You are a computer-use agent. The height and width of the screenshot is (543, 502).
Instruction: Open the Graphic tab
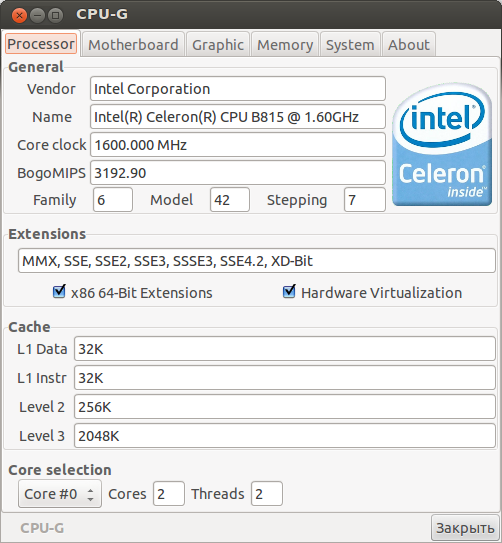pyautogui.click(x=218, y=45)
